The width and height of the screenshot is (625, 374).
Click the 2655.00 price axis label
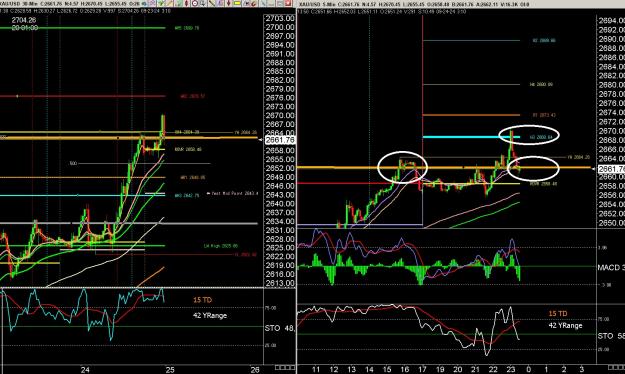point(280,159)
